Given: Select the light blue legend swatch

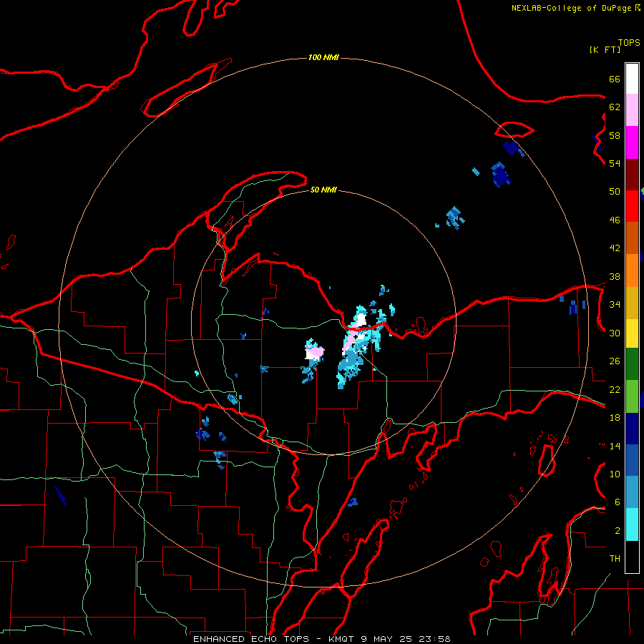Looking at the screenshot, I should point(632,492).
